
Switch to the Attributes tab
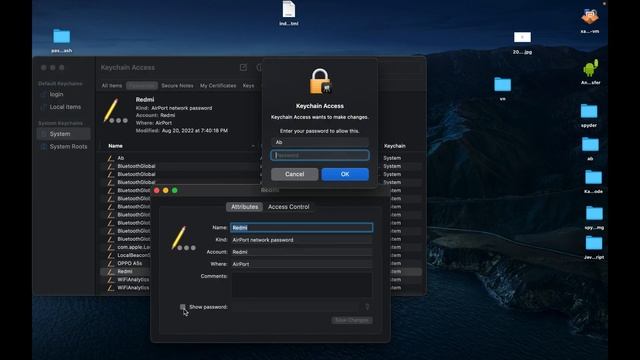244,207
